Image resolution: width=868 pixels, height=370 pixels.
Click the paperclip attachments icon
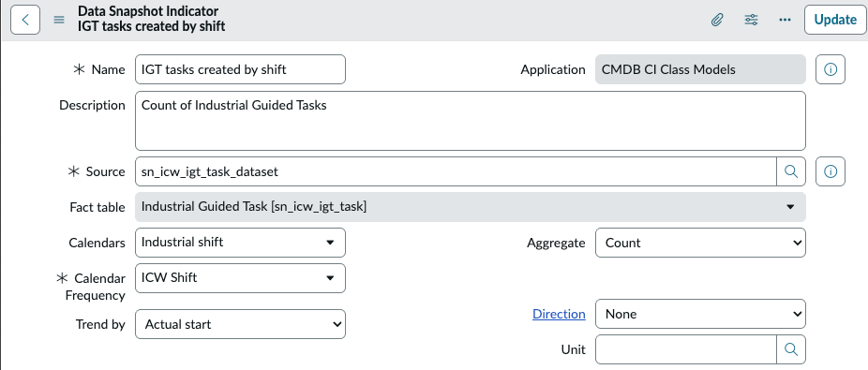(717, 20)
